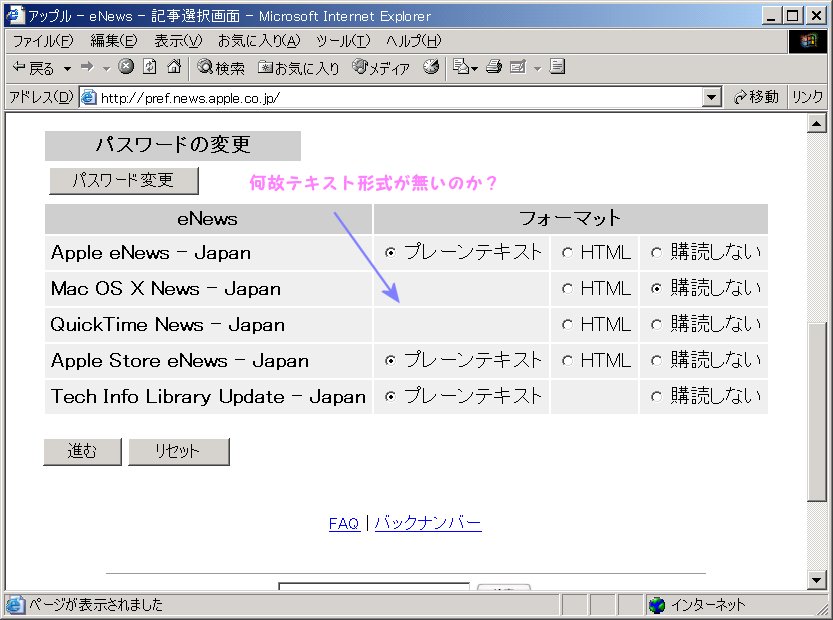The width and height of the screenshot is (833, 620).
Task: Click the 移動 (Go) button
Action: click(755, 97)
